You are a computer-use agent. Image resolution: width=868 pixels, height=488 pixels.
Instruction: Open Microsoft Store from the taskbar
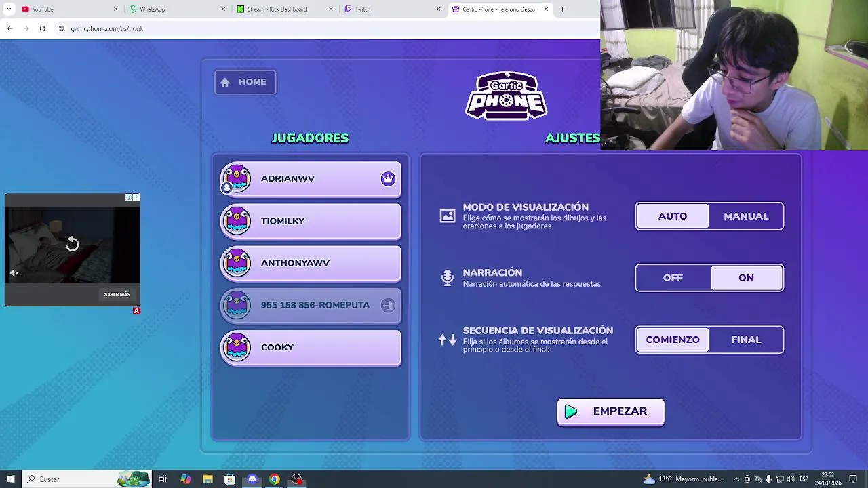click(230, 479)
